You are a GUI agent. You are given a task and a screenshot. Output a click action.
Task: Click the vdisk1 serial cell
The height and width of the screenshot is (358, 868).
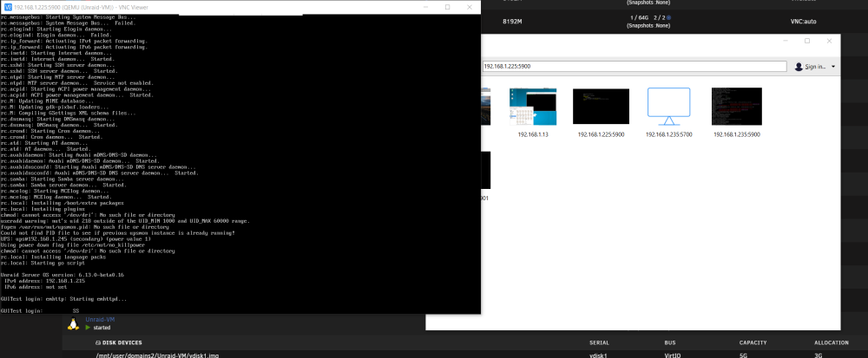pyautogui.click(x=598, y=355)
